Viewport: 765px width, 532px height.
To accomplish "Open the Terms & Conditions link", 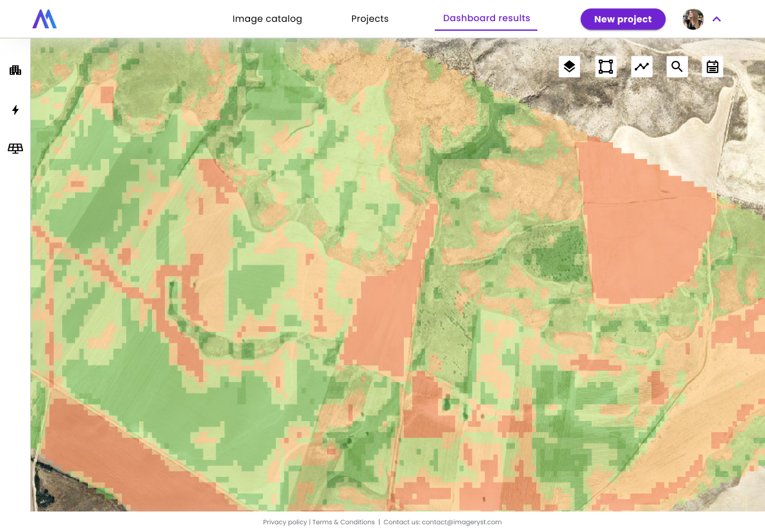I will point(343,522).
